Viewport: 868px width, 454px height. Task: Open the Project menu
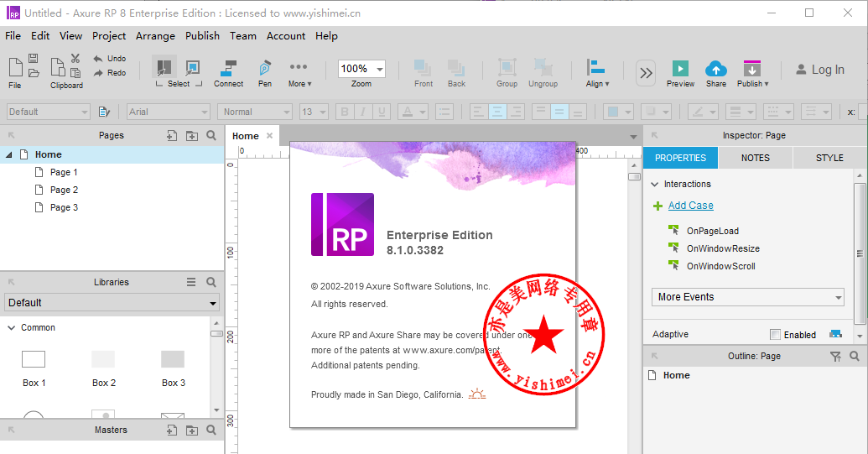109,36
